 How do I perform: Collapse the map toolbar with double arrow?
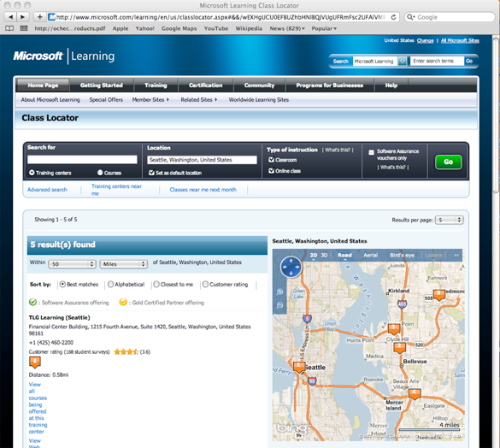[456, 255]
